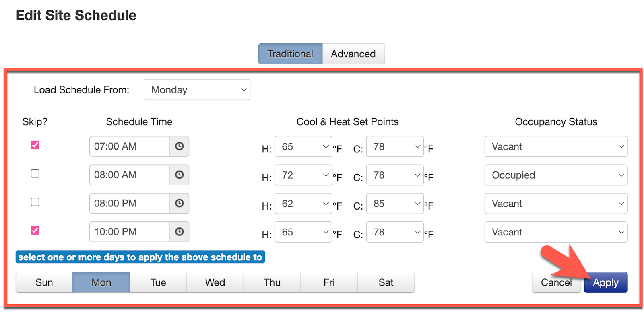This screenshot has width=644, height=315.
Task: Check the Skip box for 08:00 AM
Action: tap(35, 173)
